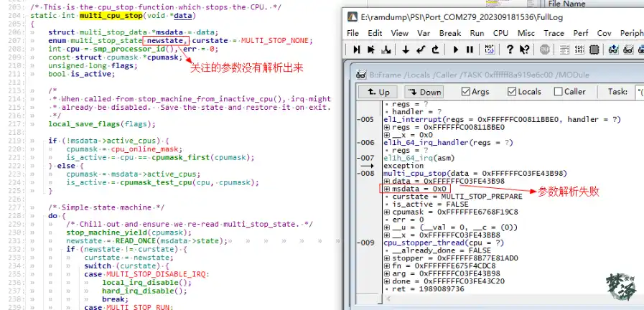Expand the cpumask = 0xFFFFFFE6768F19C8 variable
This screenshot has width=644, height=310.
(x=387, y=212)
